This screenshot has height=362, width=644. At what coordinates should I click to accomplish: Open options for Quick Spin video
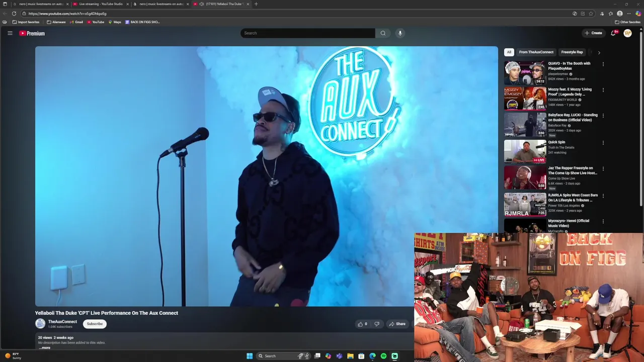(x=603, y=143)
